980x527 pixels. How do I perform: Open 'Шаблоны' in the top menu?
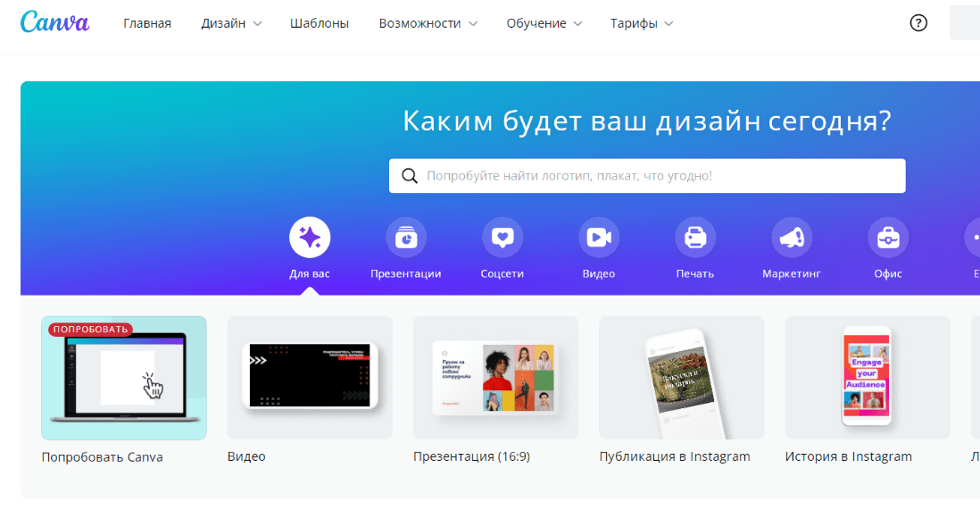320,23
